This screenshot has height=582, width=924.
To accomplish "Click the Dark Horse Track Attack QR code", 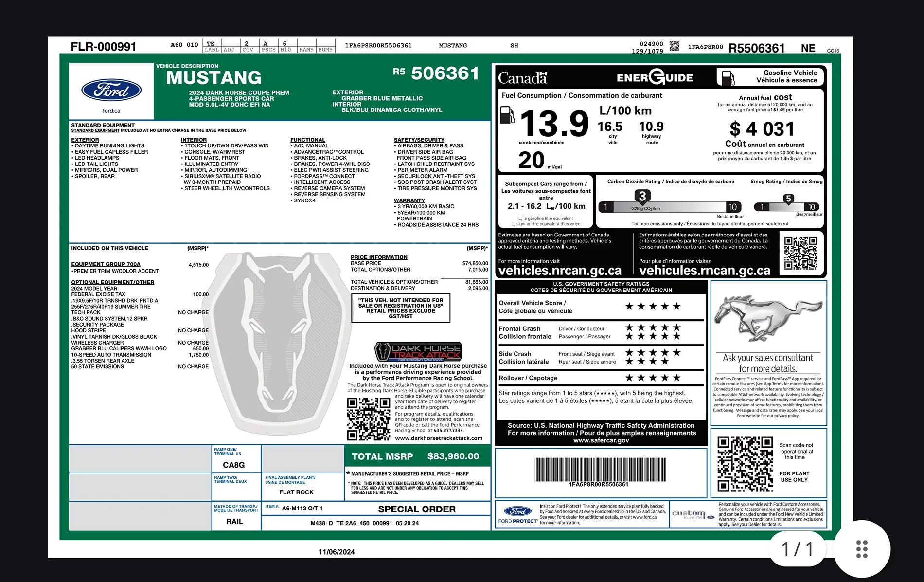I will point(368,419).
